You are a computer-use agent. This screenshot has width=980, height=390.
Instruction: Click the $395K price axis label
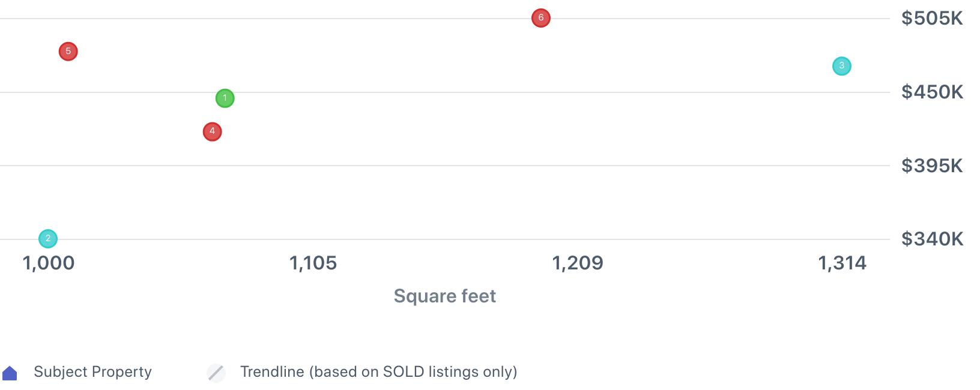click(931, 166)
